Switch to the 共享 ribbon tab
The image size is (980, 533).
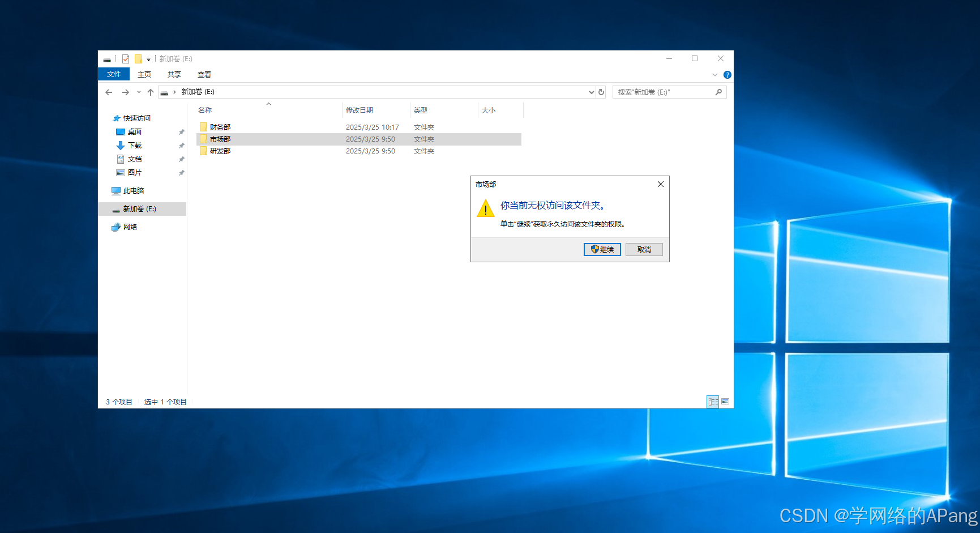point(174,74)
